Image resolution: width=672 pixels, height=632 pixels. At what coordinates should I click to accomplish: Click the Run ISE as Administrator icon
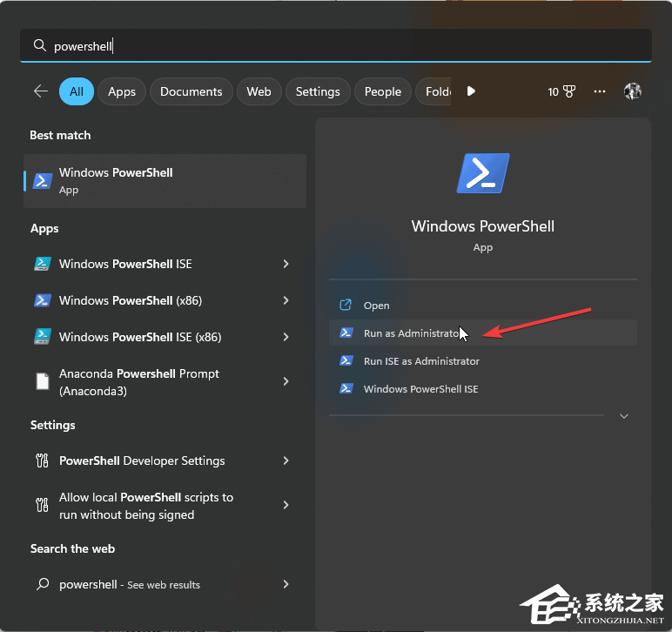pos(346,360)
